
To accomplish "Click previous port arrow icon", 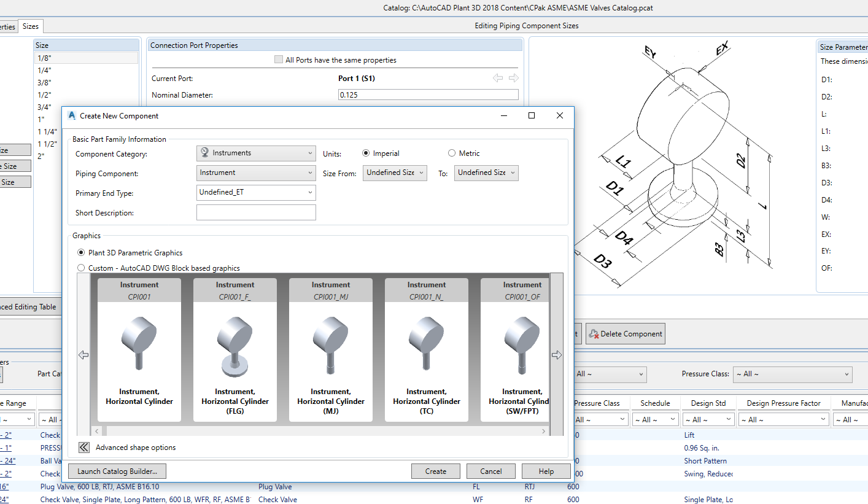I will click(x=498, y=78).
